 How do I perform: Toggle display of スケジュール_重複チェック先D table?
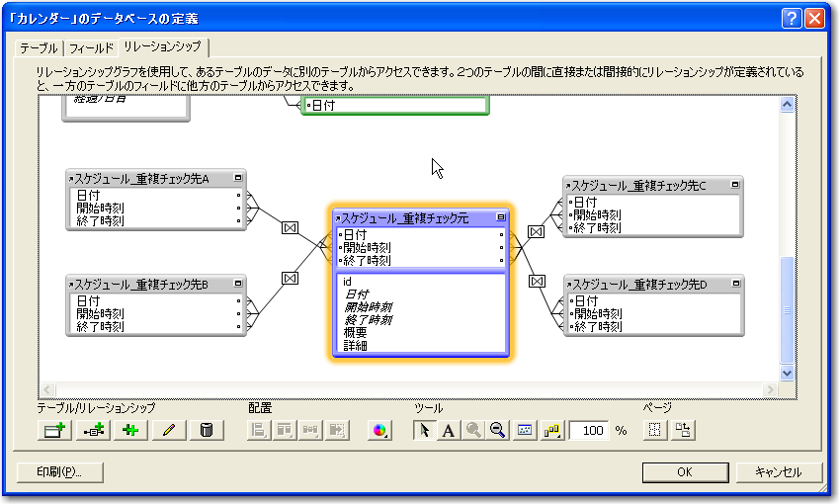point(734,284)
